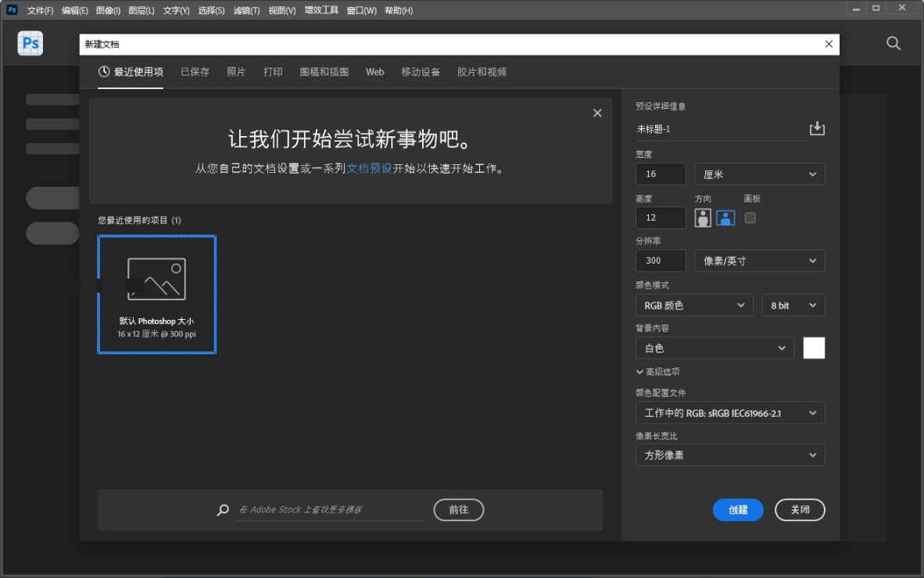
Task: Switch to the 图稿和插图 tab
Action: click(324, 71)
